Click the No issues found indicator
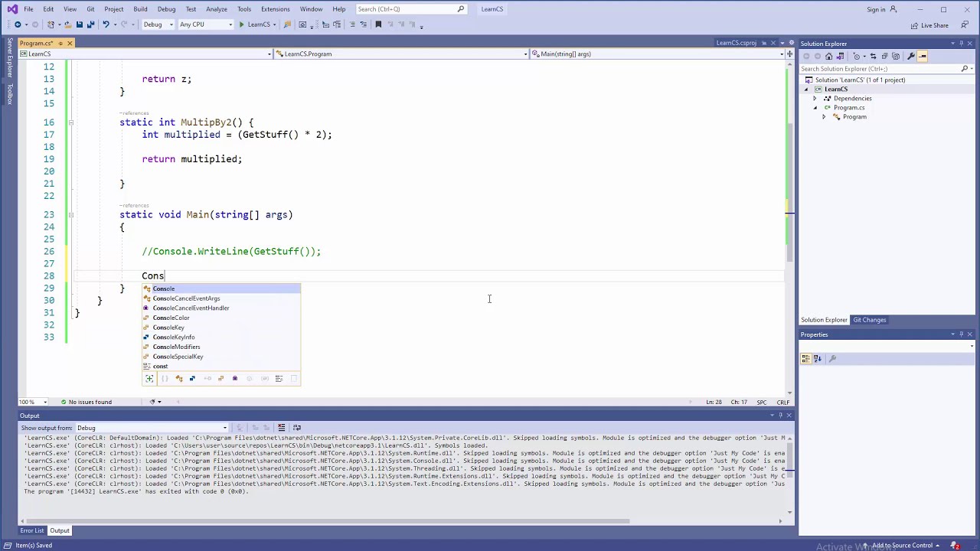The image size is (980, 551). pyautogui.click(x=85, y=402)
